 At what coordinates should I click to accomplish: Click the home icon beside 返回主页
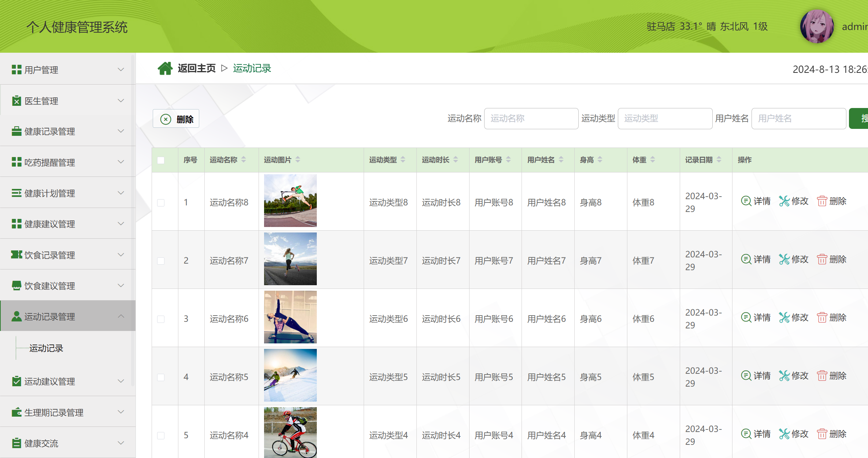(166, 68)
